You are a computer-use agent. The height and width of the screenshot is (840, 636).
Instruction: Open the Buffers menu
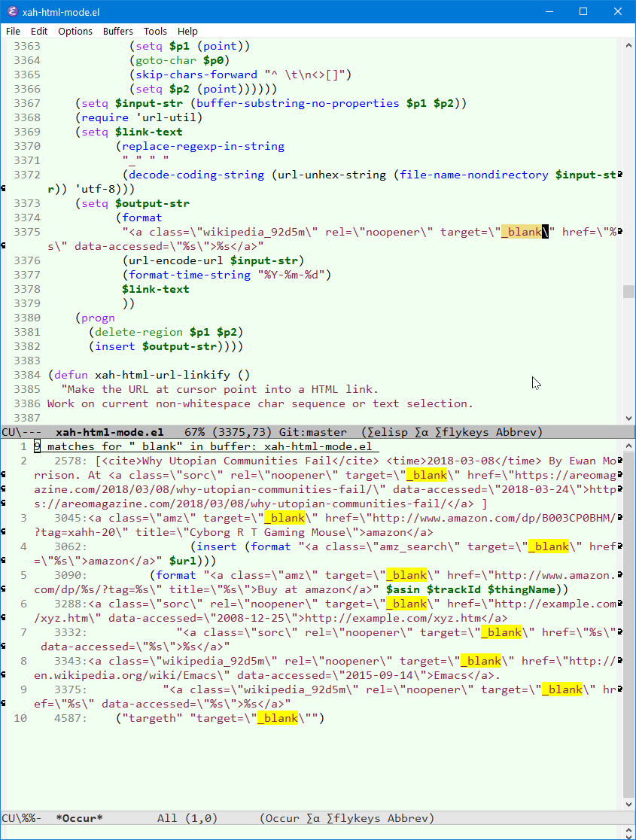[117, 31]
